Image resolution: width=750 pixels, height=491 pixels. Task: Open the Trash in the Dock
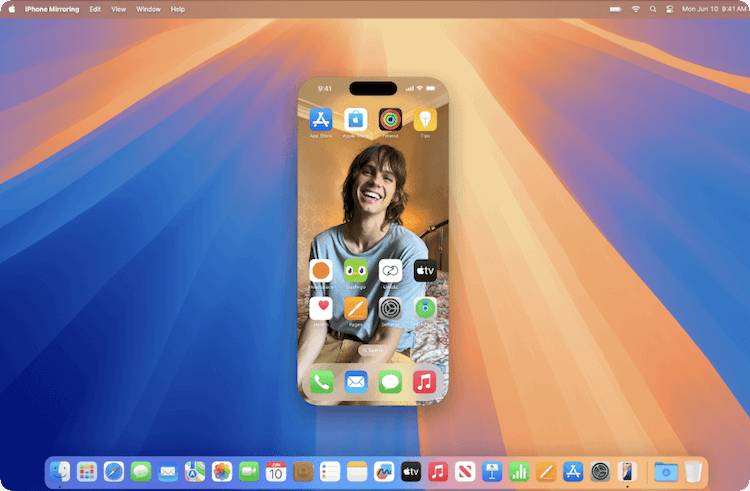[693, 472]
